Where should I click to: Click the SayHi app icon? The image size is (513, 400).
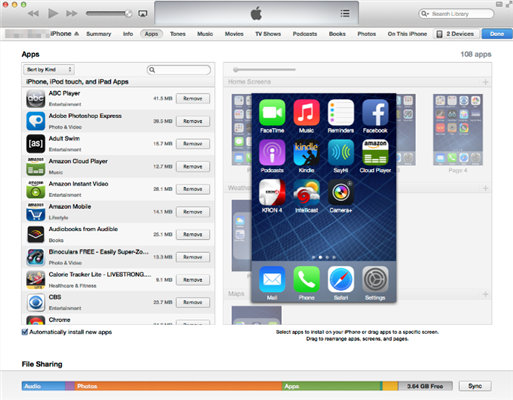pos(341,152)
